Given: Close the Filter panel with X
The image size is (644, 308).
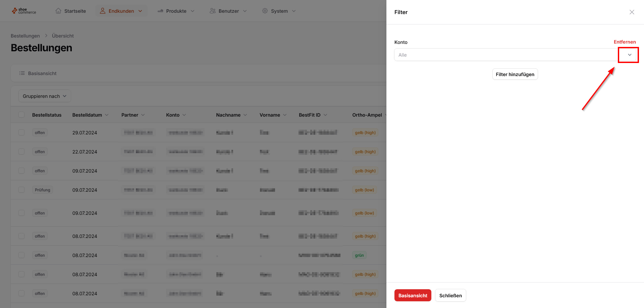Looking at the screenshot, I should (632, 12).
